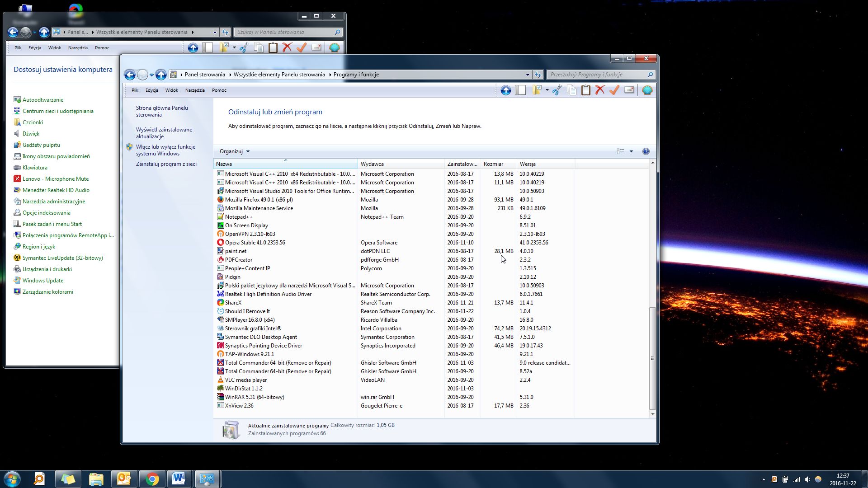Open Menedżer Realtek HD Audio in back window
The image size is (868, 488).
tap(56, 190)
